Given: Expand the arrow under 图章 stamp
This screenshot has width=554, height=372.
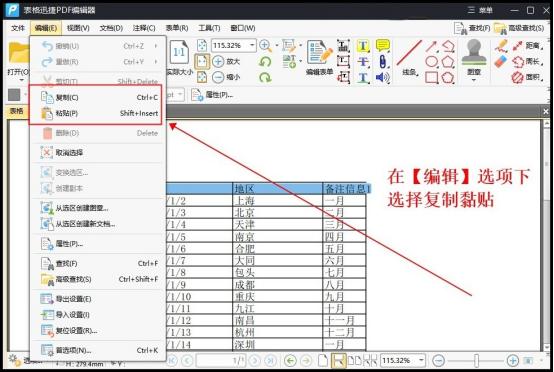Looking at the screenshot, I should (x=474, y=80).
